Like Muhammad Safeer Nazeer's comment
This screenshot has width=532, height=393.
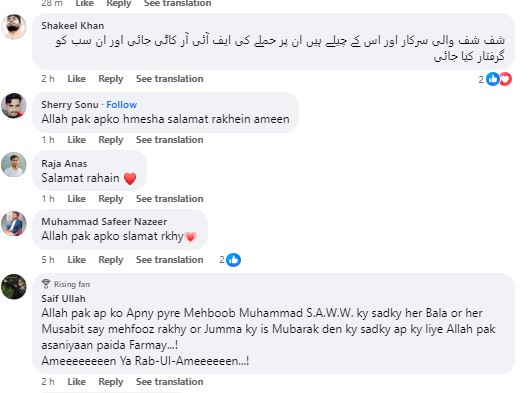click(x=76, y=260)
